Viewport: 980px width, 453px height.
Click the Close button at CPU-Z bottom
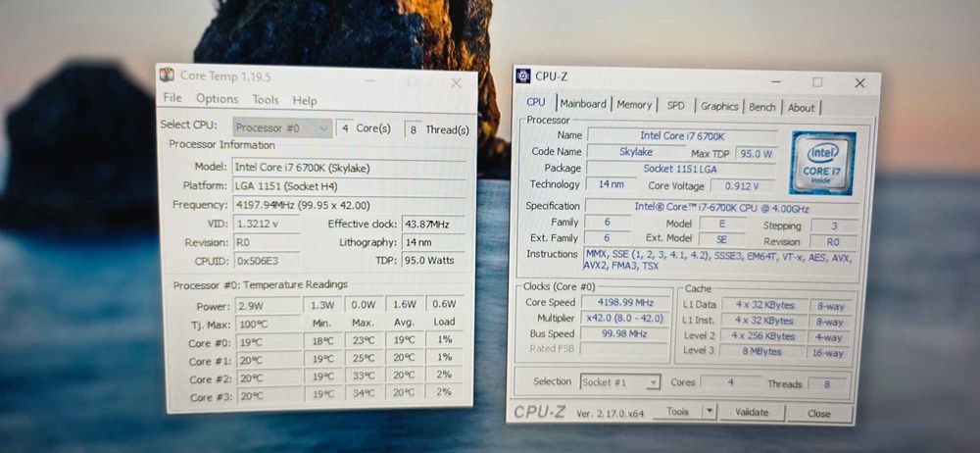tap(818, 414)
